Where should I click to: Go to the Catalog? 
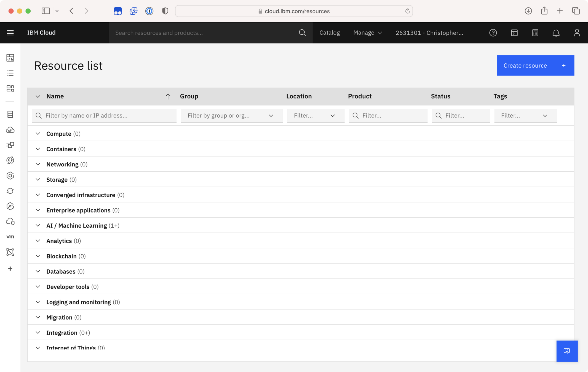(329, 33)
